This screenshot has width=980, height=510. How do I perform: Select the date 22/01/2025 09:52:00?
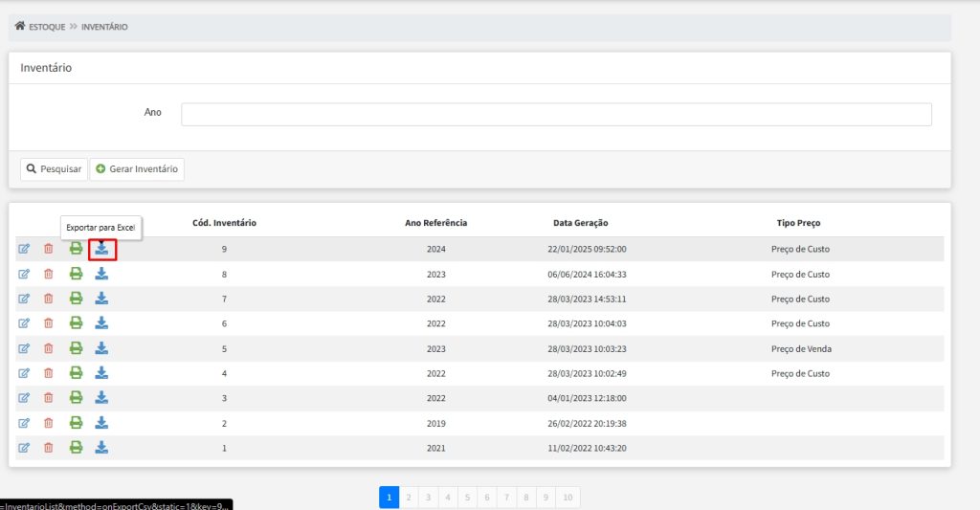[x=587, y=250]
